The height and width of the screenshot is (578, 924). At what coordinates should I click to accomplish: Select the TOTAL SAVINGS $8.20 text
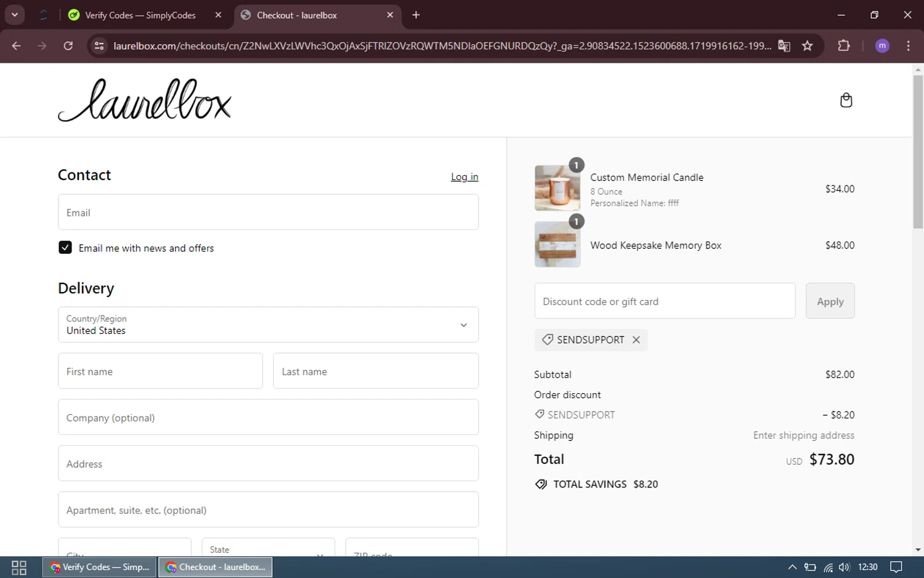coord(605,484)
